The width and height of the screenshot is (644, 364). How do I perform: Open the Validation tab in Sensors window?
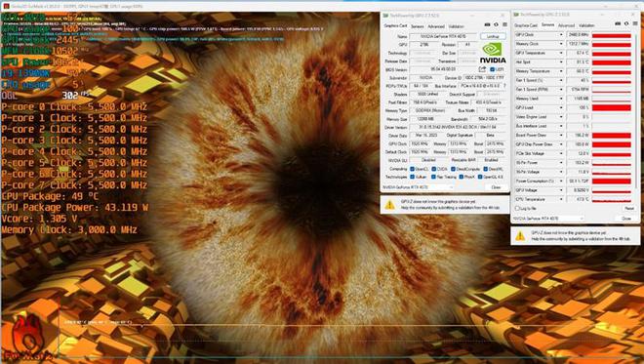tap(586, 25)
